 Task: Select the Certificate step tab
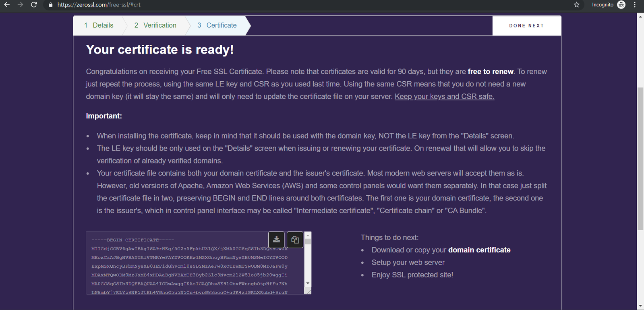tap(217, 25)
